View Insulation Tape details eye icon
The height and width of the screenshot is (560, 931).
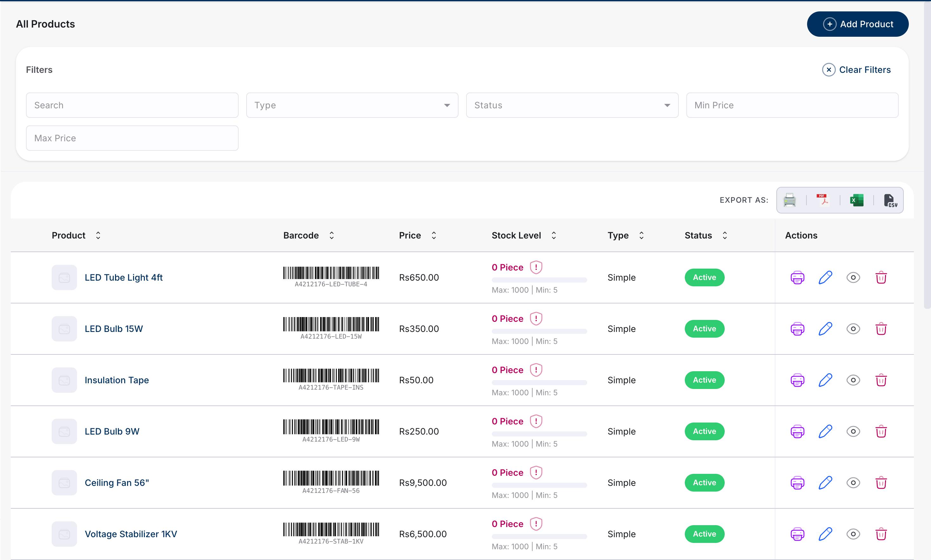tap(853, 380)
